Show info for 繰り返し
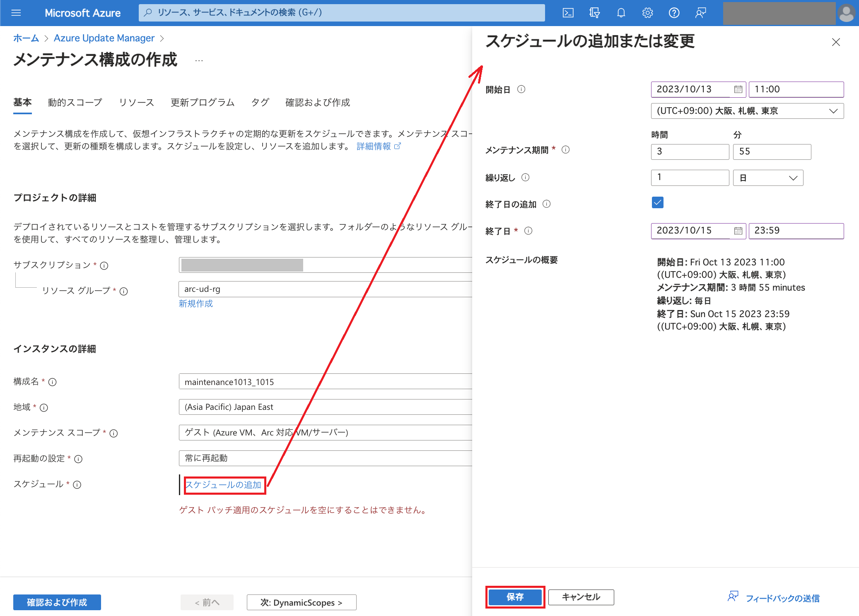Viewport: 859px width, 616px height. 526,177
